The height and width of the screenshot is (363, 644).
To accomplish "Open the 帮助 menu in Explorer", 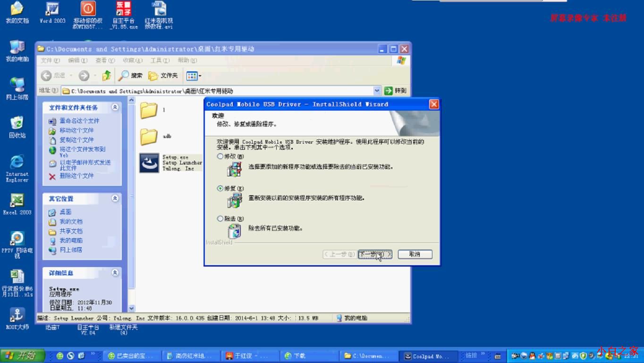I will coord(187,60).
